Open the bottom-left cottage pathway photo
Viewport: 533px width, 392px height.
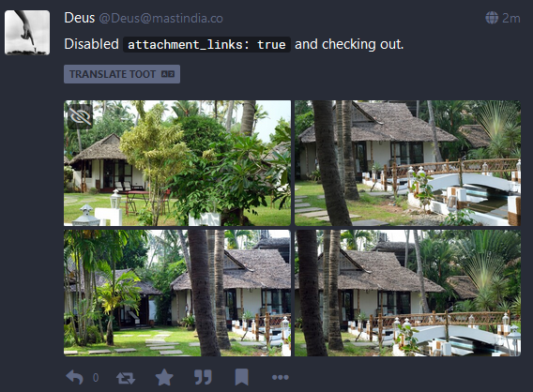point(177,294)
